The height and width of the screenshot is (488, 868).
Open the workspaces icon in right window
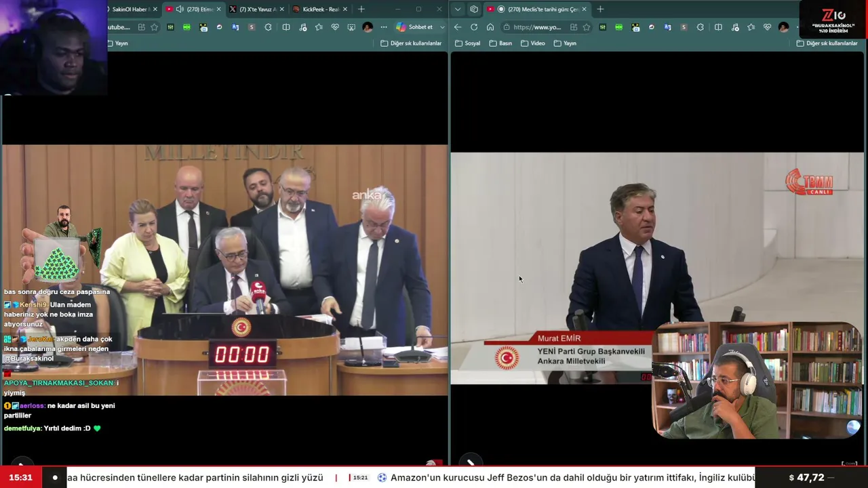coord(474,9)
